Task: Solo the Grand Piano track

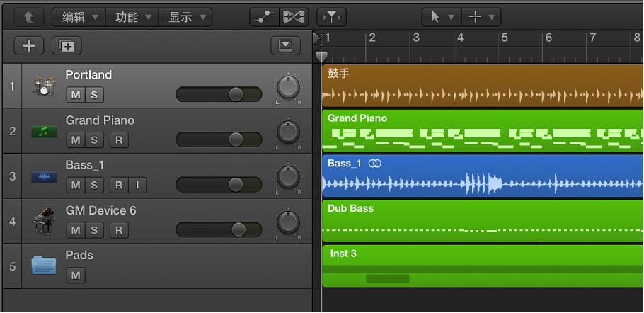Action: pos(93,140)
